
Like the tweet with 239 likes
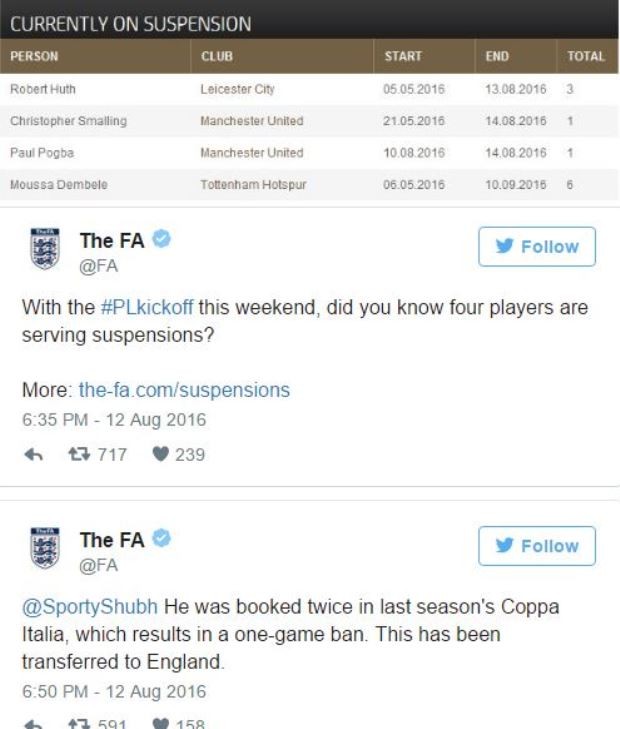(x=160, y=454)
